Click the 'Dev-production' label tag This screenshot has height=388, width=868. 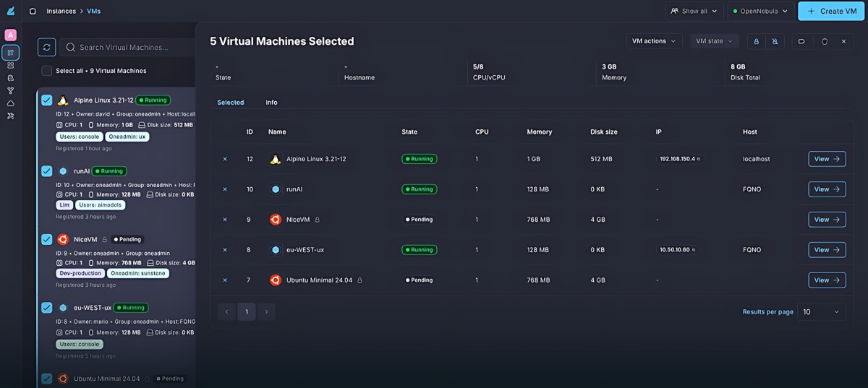coord(80,273)
